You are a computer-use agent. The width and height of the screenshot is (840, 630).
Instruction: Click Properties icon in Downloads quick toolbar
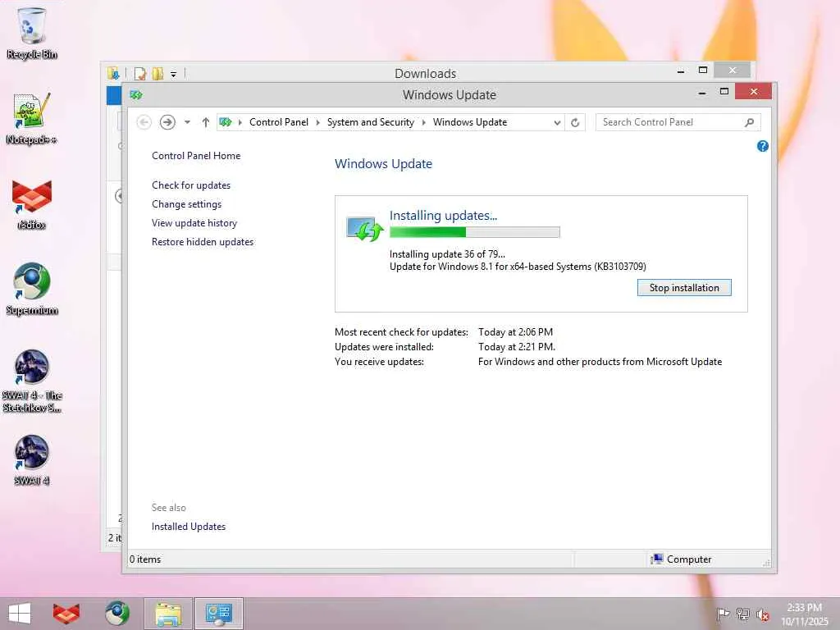pyautogui.click(x=140, y=73)
